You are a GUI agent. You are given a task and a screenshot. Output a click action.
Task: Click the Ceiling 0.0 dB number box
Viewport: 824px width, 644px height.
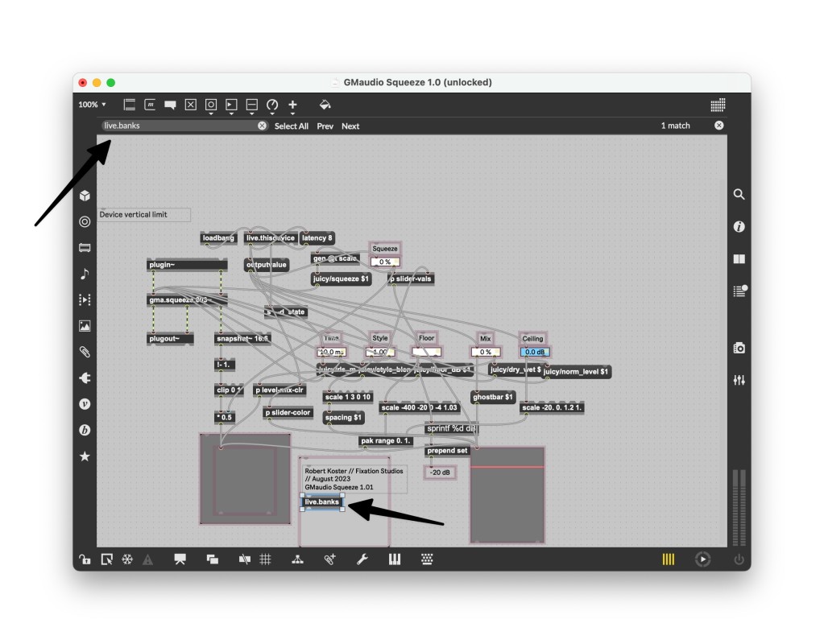pyautogui.click(x=532, y=352)
